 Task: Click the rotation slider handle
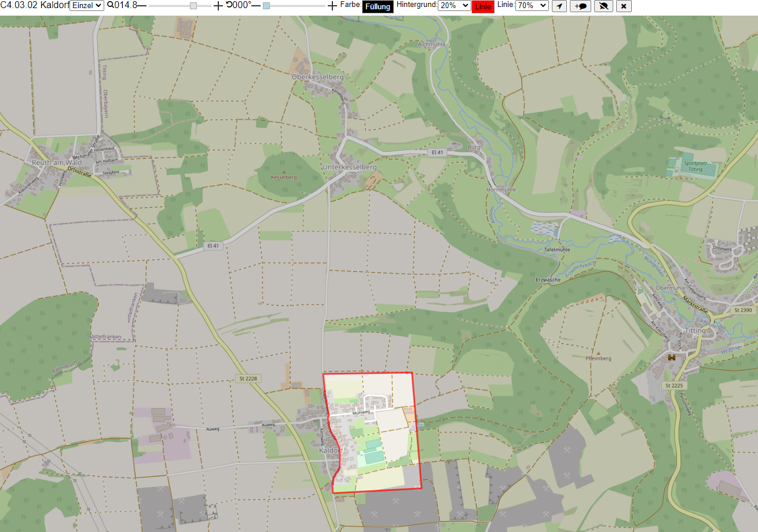point(266,6)
